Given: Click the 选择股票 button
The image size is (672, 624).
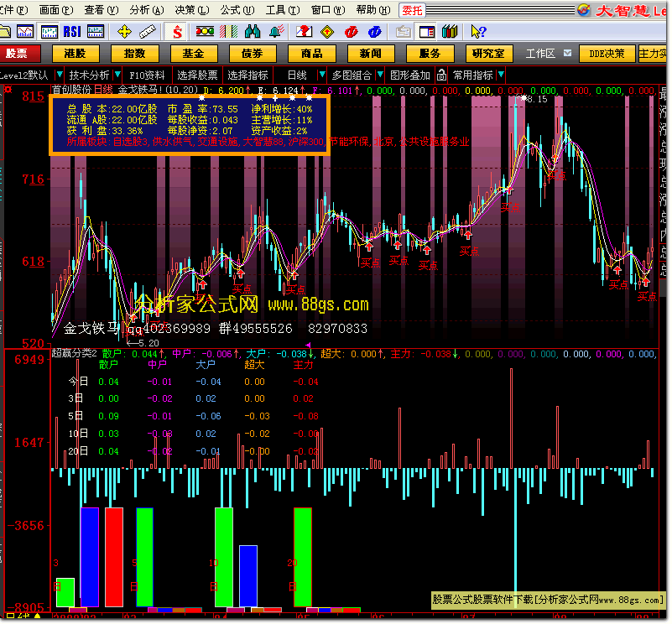Looking at the screenshot, I should pos(197,75).
